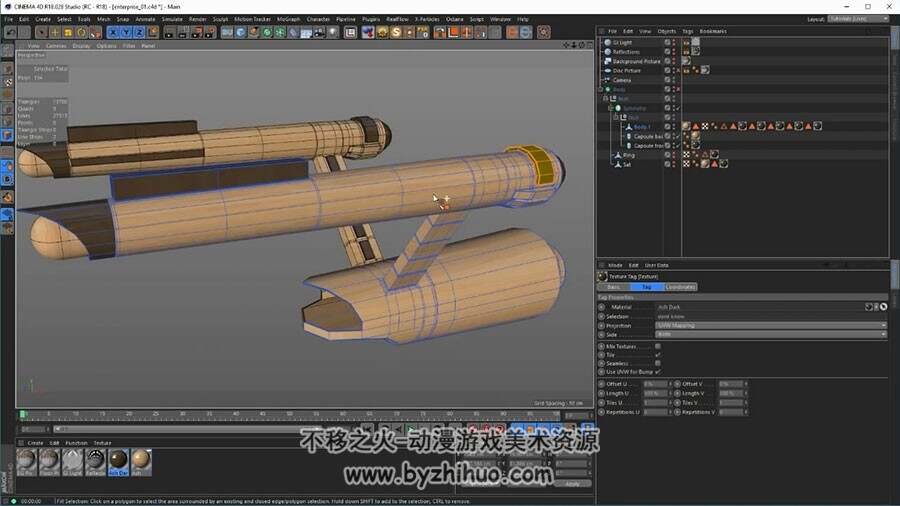The image size is (900, 506).
Task: Click the Undo arrow in the toolbar
Action: 11,33
